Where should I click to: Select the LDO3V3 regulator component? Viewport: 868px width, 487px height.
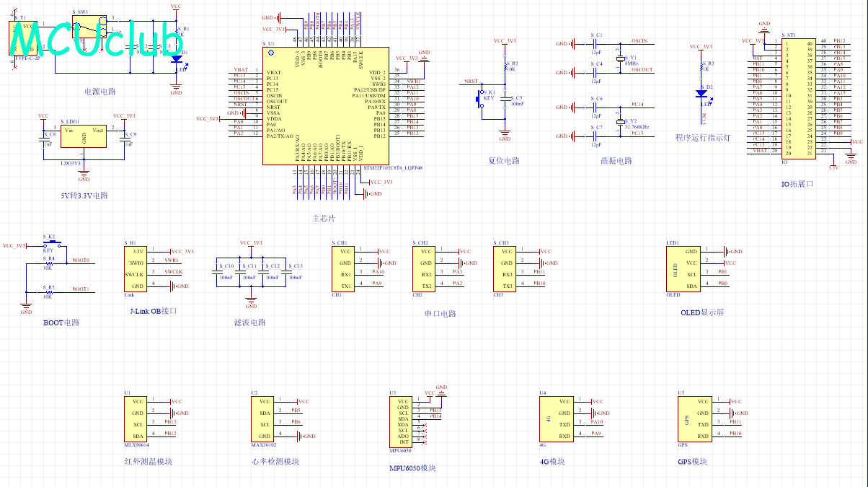(84, 136)
